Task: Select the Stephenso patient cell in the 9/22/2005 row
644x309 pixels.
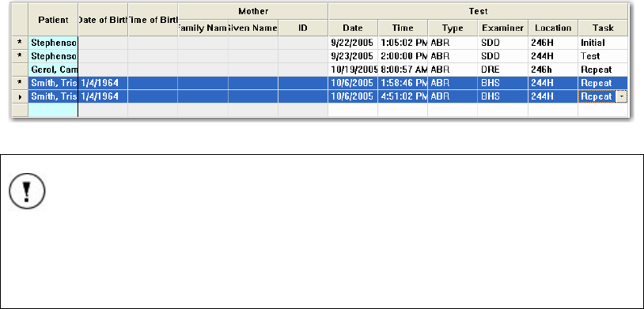Action: click(53, 42)
